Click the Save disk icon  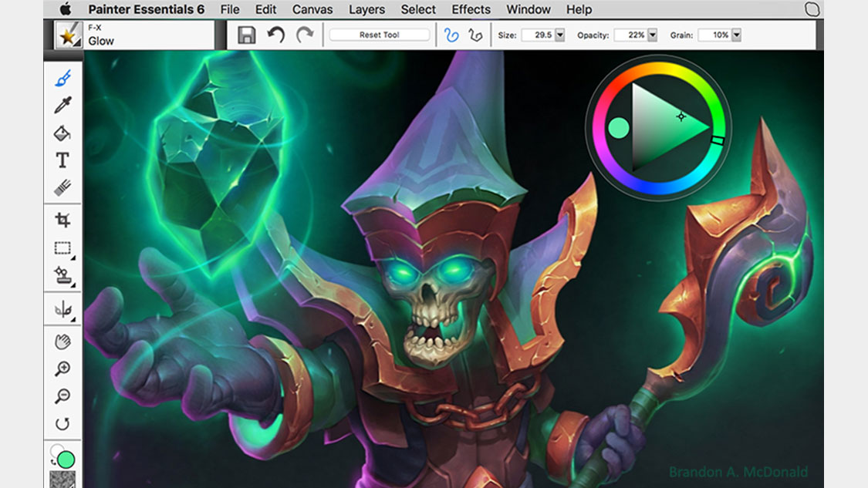tap(246, 35)
